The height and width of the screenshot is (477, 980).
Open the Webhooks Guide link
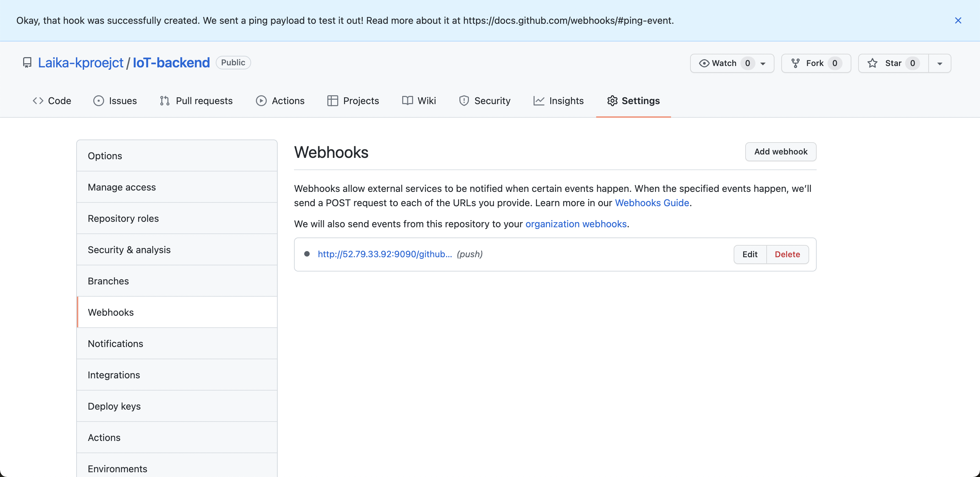(x=652, y=203)
